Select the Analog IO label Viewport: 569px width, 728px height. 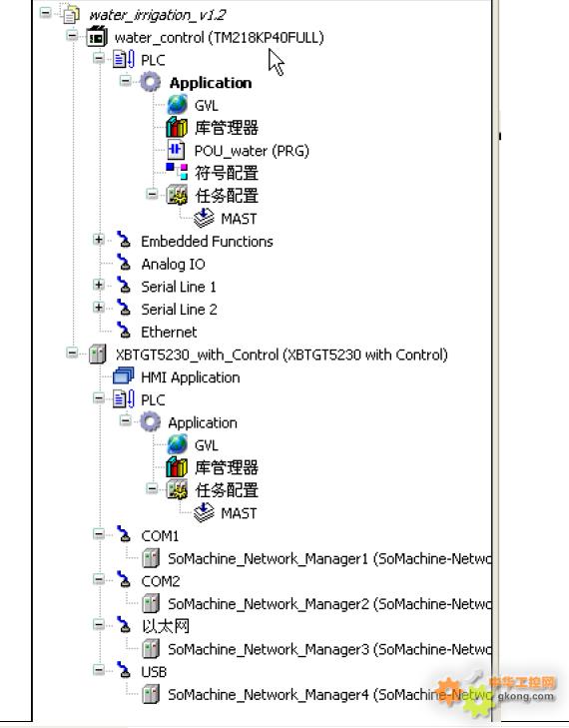[173, 265]
